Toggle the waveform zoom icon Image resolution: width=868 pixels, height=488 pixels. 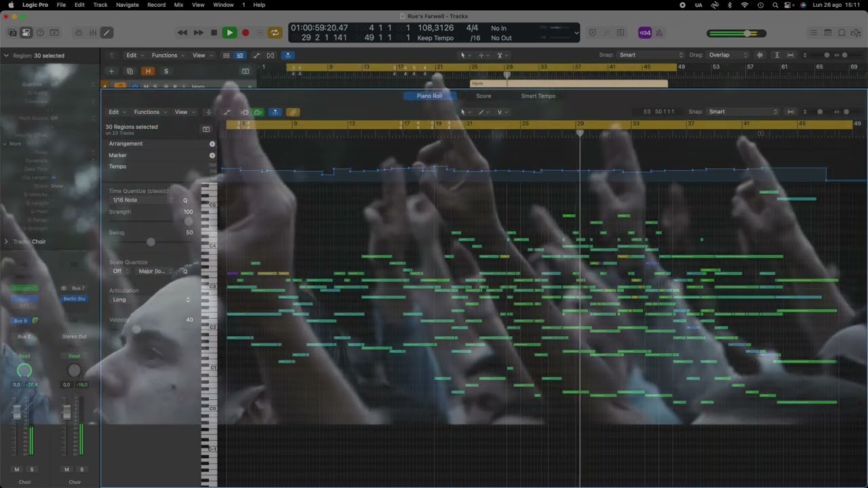[760, 55]
